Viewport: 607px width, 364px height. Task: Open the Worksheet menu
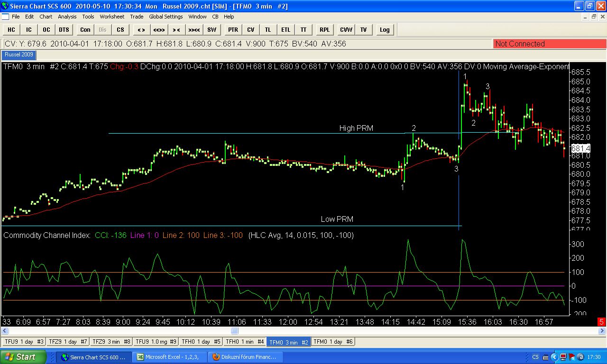pyautogui.click(x=112, y=17)
